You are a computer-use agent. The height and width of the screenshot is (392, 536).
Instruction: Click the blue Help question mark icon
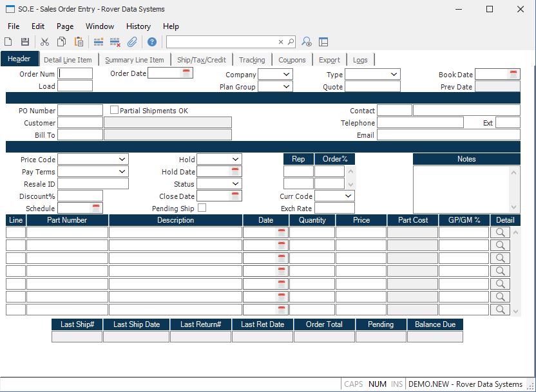(152, 42)
